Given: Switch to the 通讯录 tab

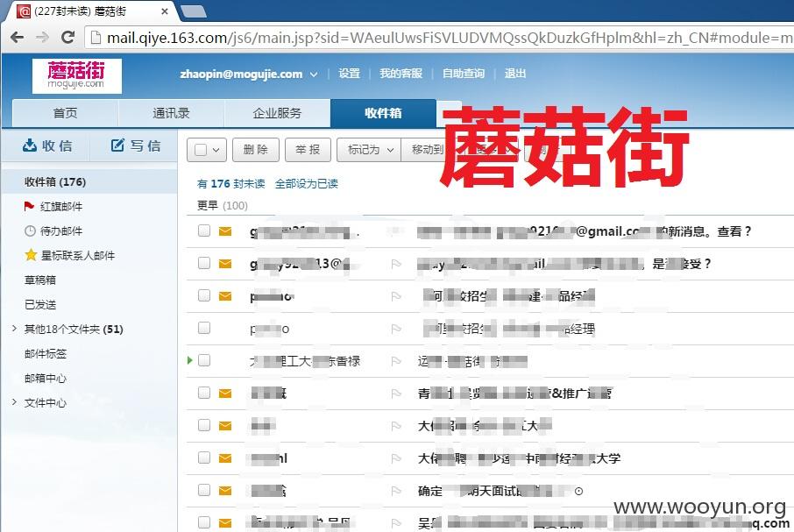Looking at the screenshot, I should (x=171, y=113).
